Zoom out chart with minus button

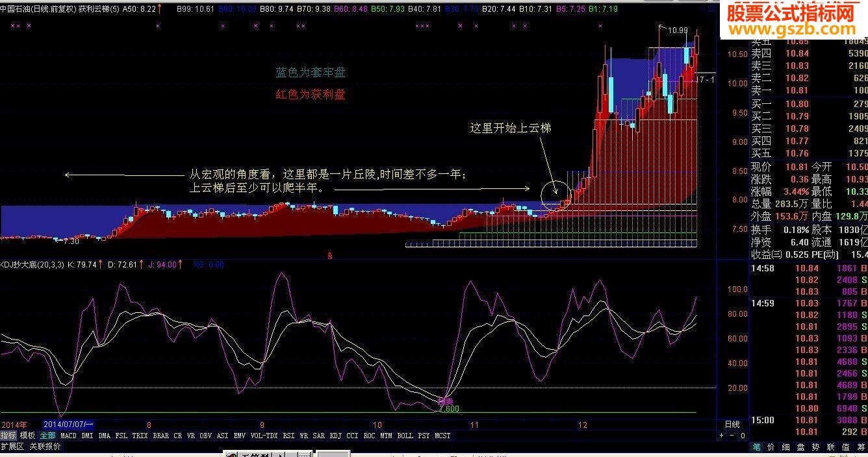pyautogui.click(x=733, y=436)
